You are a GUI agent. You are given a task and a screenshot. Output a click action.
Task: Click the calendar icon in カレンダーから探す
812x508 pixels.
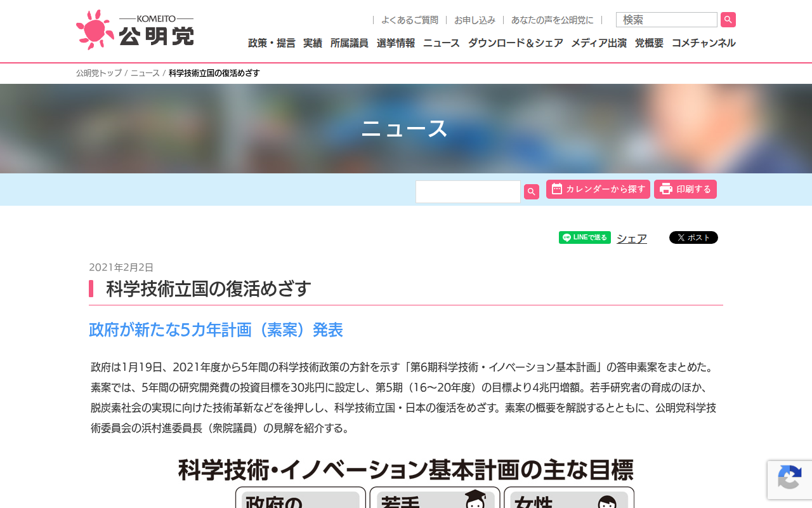556,189
